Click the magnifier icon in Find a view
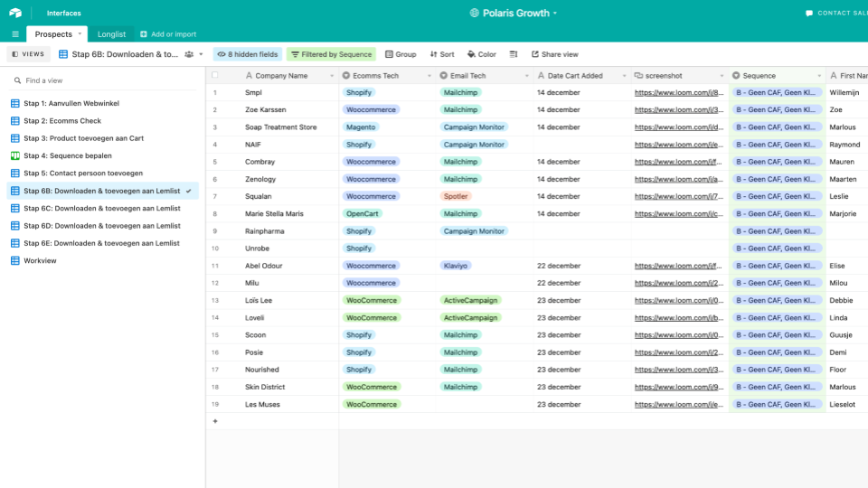Image resolution: width=868 pixels, height=488 pixels. point(18,80)
